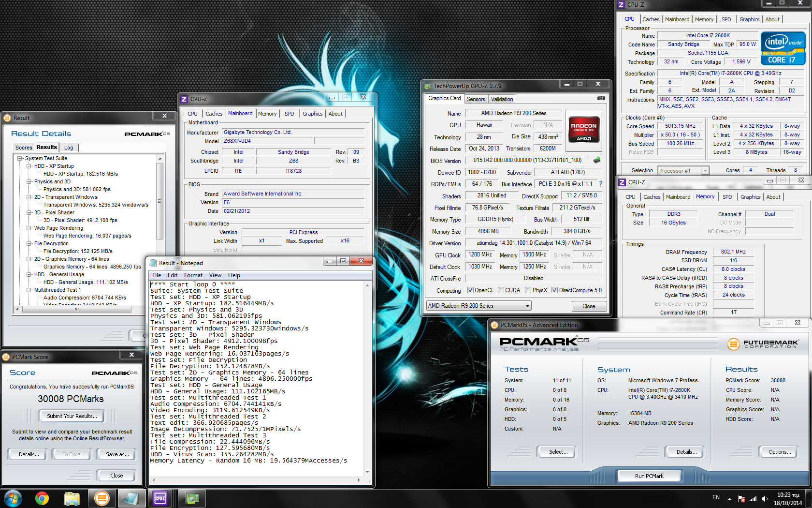Open the Processor #1 selection dropdown

pos(683,170)
